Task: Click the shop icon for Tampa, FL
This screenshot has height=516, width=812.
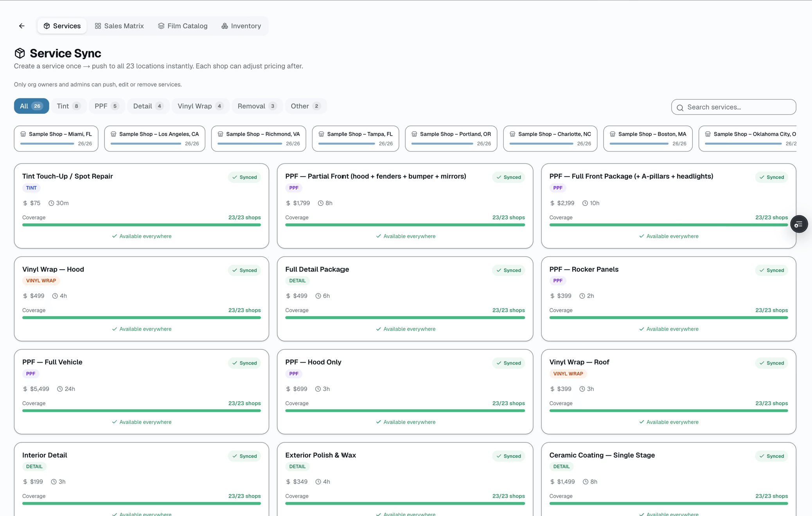Action: 321,134
